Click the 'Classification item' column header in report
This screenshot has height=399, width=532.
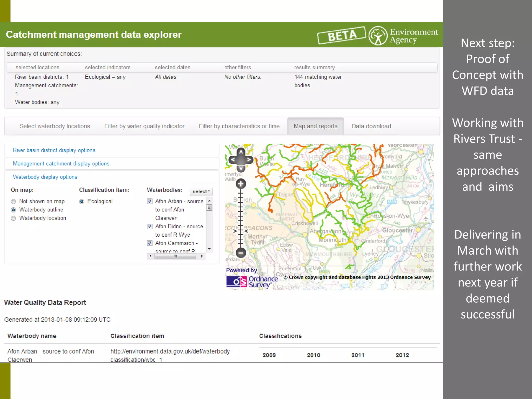pyautogui.click(x=137, y=336)
